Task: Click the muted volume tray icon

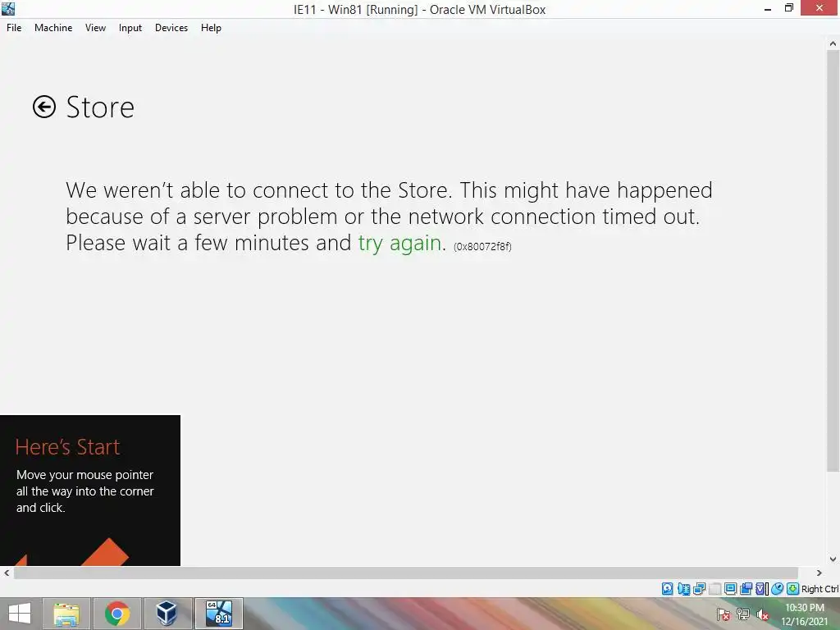Action: coord(762,615)
